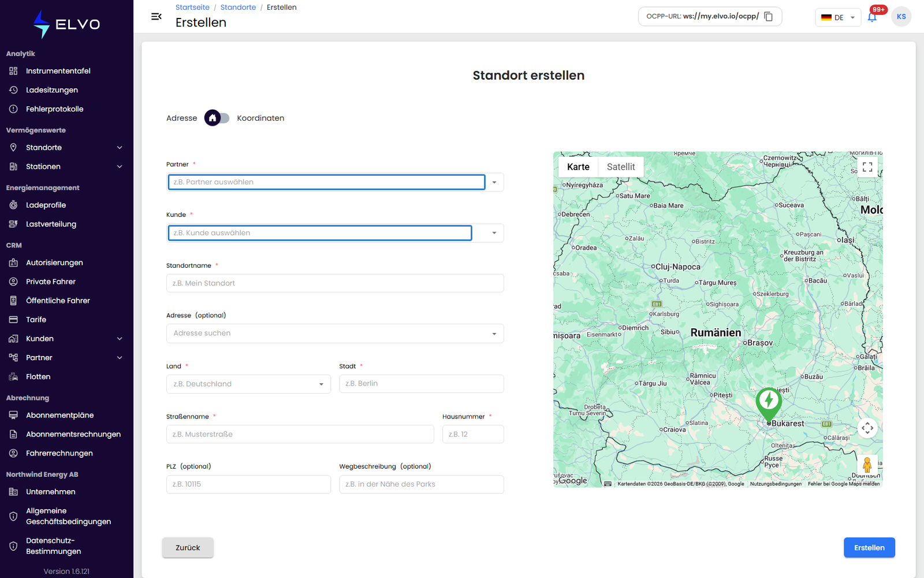
Task: Focus the Standortname input field
Action: click(335, 283)
